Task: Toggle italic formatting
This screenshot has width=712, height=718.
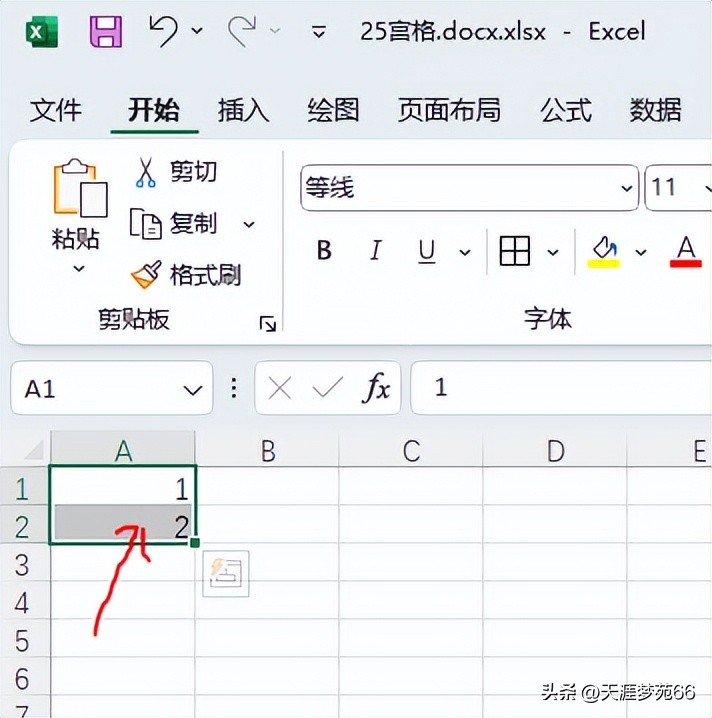Action: pyautogui.click(x=375, y=251)
